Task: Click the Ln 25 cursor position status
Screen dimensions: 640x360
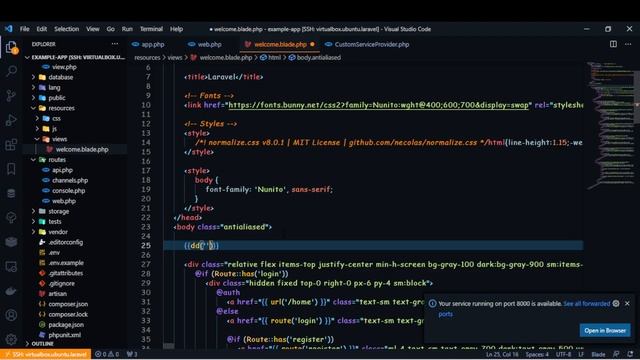Action: click(502, 354)
